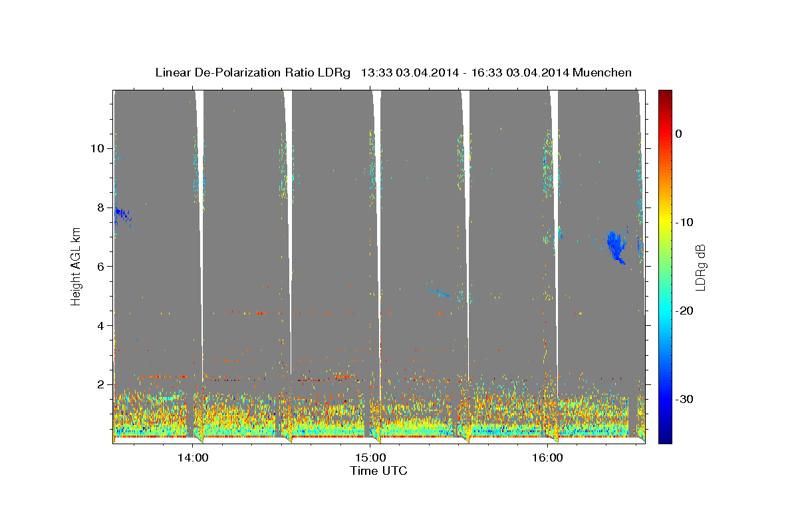Click the "Muenchen" station name in the title

[x=603, y=72]
